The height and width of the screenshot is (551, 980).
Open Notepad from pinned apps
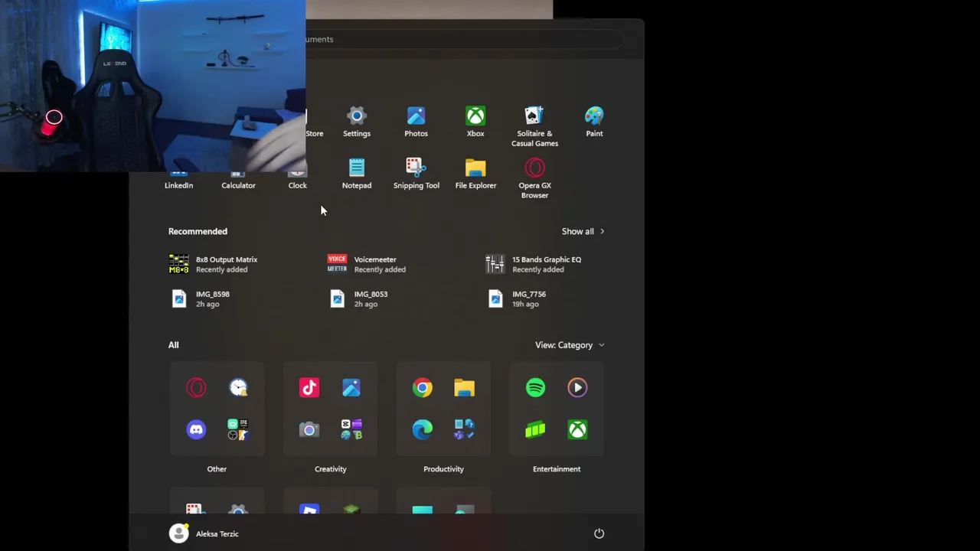(357, 174)
